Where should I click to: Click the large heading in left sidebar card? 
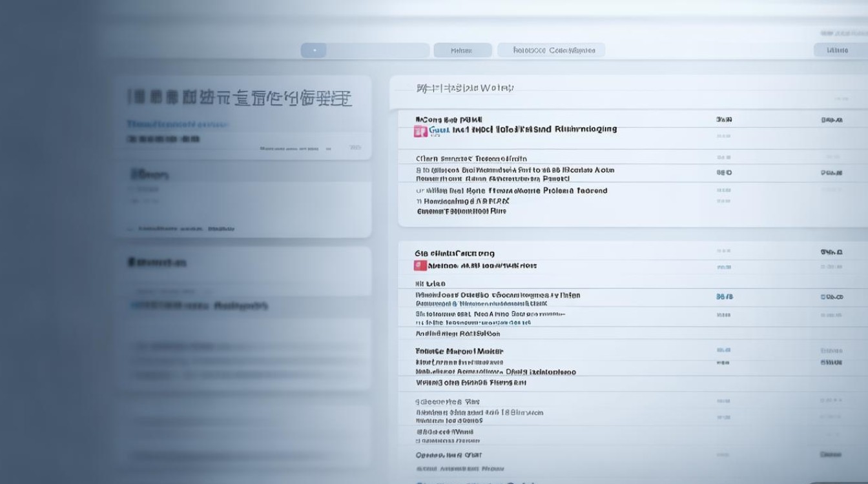[x=240, y=98]
